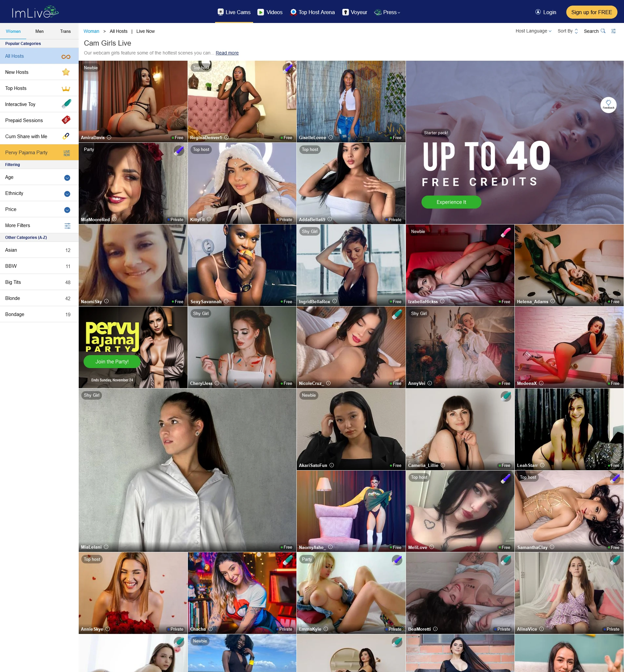This screenshot has width=624, height=672.
Task: Open the Host Language dropdown
Action: coord(533,31)
